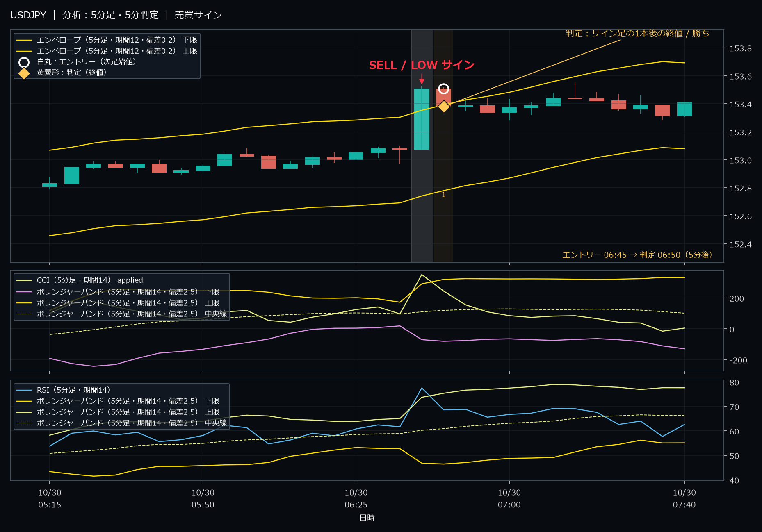762x532 pixels.
Task: Click the RSI panel ボリンジャーバンド 上限 legend entry
Action: (x=118, y=412)
